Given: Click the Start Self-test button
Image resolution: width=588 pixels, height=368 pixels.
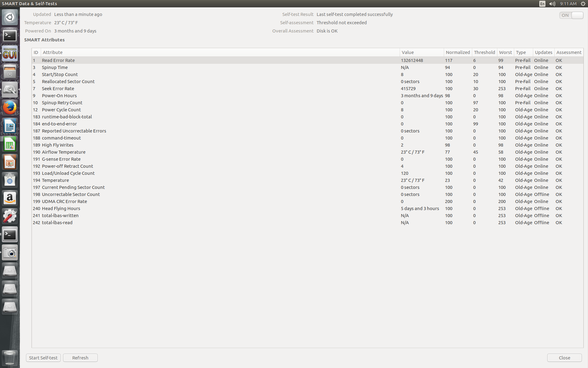Looking at the screenshot, I should click(x=43, y=358).
